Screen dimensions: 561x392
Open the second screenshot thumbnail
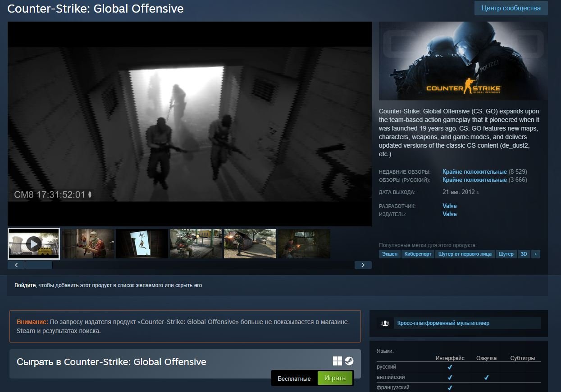88,243
